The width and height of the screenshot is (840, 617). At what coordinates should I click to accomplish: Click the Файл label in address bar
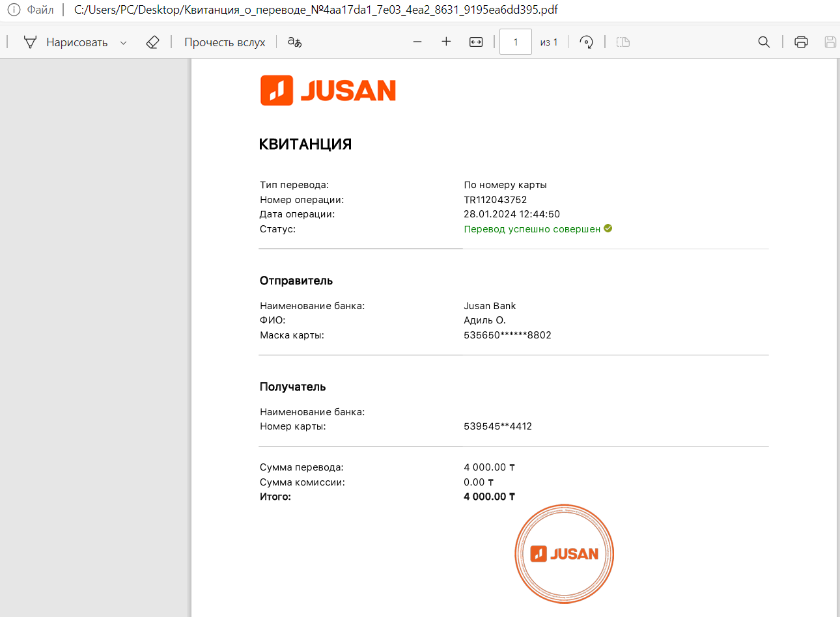point(40,10)
